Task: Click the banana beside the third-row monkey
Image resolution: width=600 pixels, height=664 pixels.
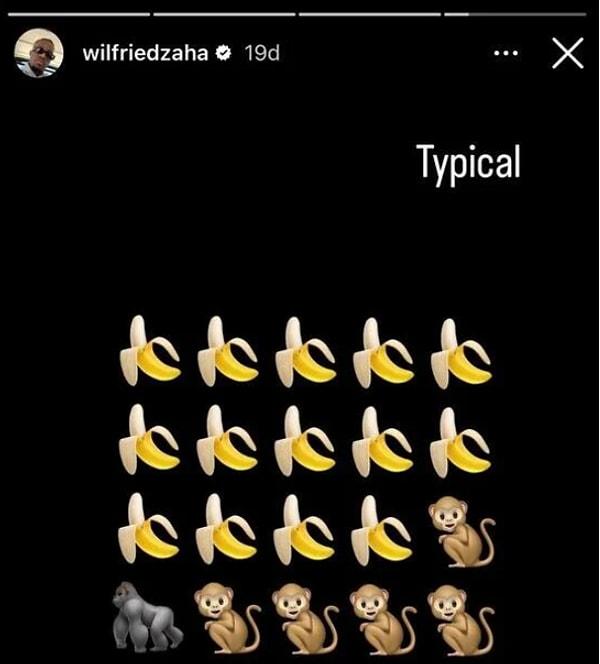Action: (382, 531)
